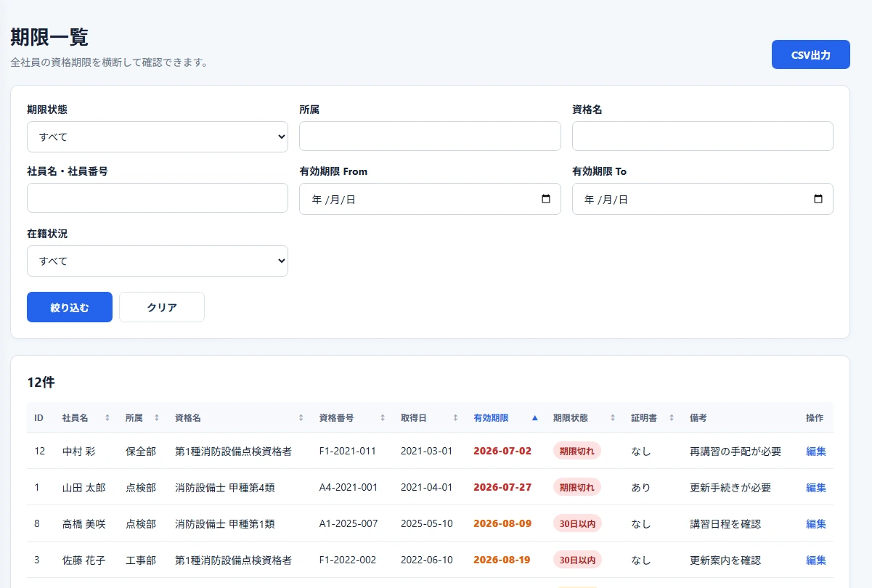Image resolution: width=872 pixels, height=588 pixels.
Task: Click the 期限一覧 page heading
Action: pyautogui.click(x=49, y=37)
